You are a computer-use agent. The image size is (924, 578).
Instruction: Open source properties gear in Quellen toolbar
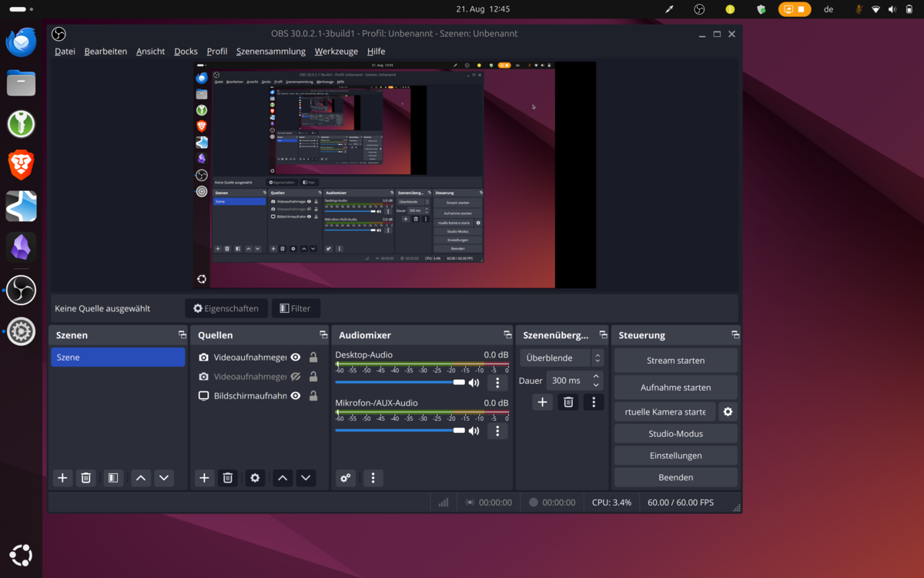255,478
